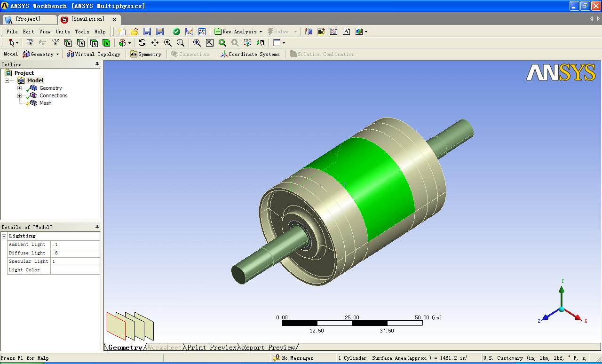Open the Virtual Topology tool
Viewport: 602px width, 364px height.
click(x=94, y=54)
